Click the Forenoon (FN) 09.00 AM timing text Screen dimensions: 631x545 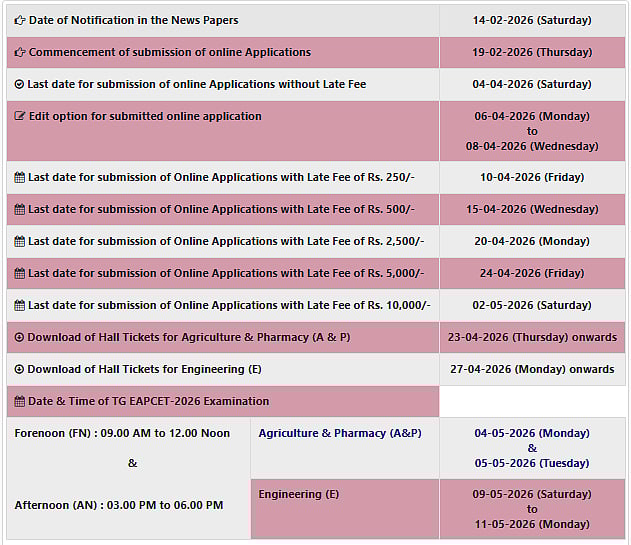(x=122, y=434)
